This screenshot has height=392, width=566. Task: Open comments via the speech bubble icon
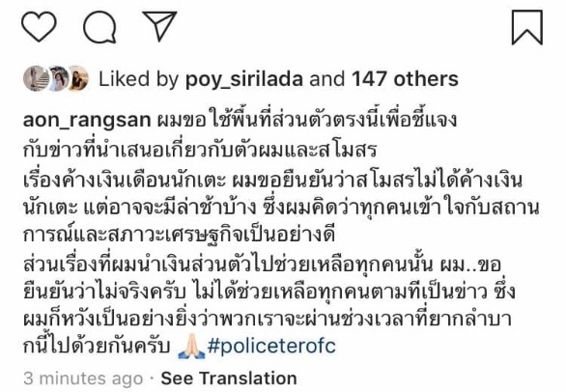coord(99,27)
